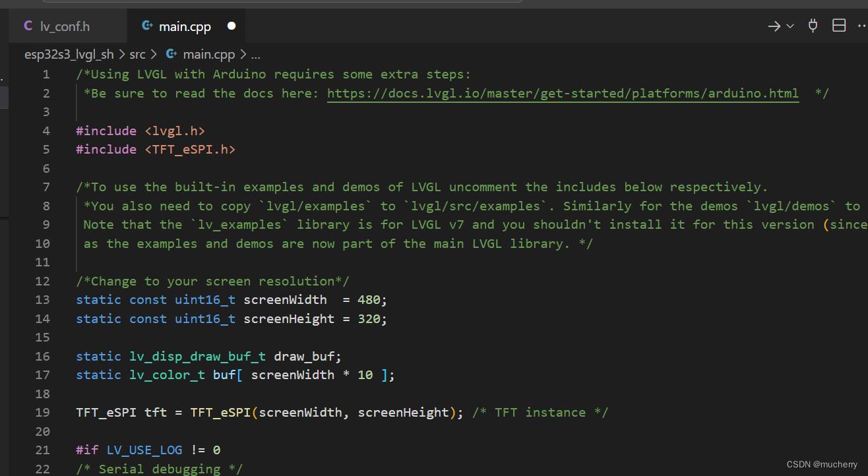Click screenHeight in the line 14 declaration
868x476 pixels.
tap(289, 319)
